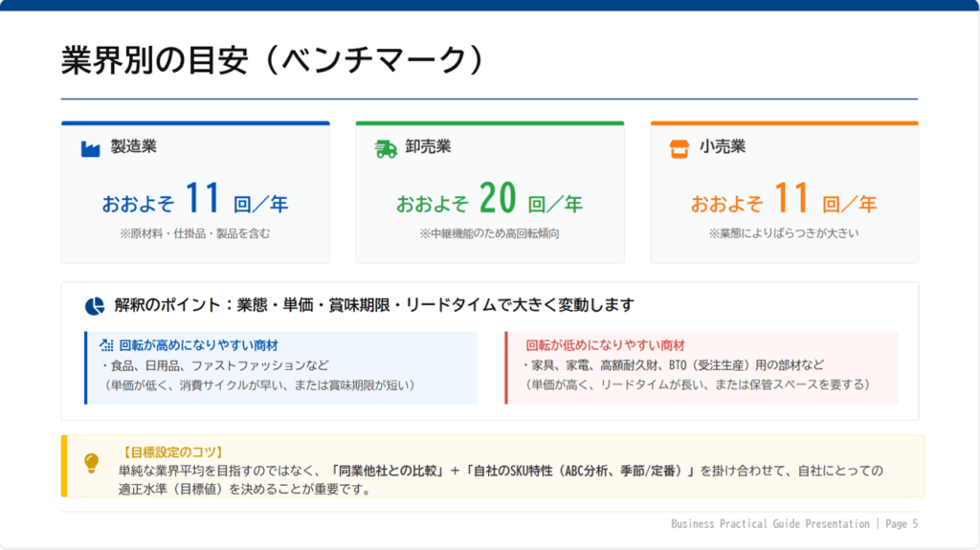Click the storefront icon beside 小売業

tap(679, 149)
